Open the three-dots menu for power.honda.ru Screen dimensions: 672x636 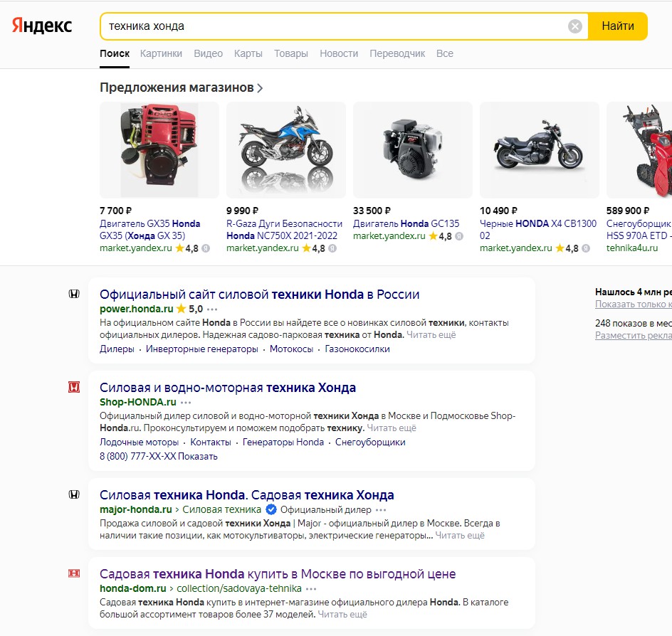pos(212,309)
